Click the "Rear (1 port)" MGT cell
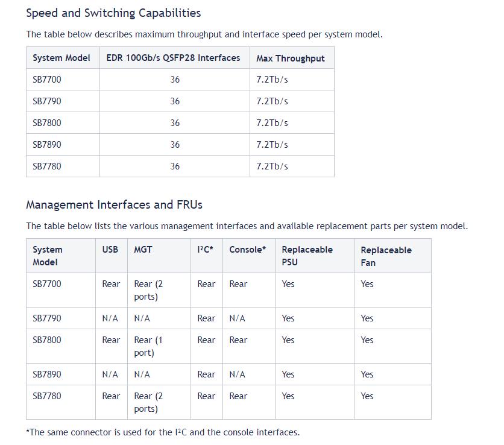504x445 pixels. click(x=148, y=346)
